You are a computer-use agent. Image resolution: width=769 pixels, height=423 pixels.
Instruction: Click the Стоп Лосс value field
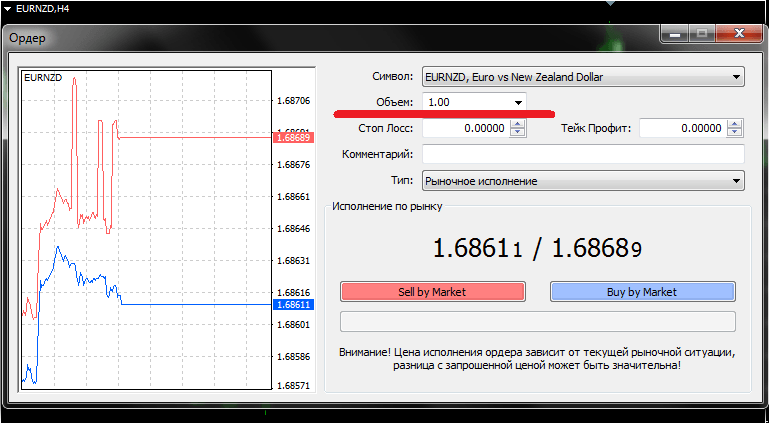point(465,128)
